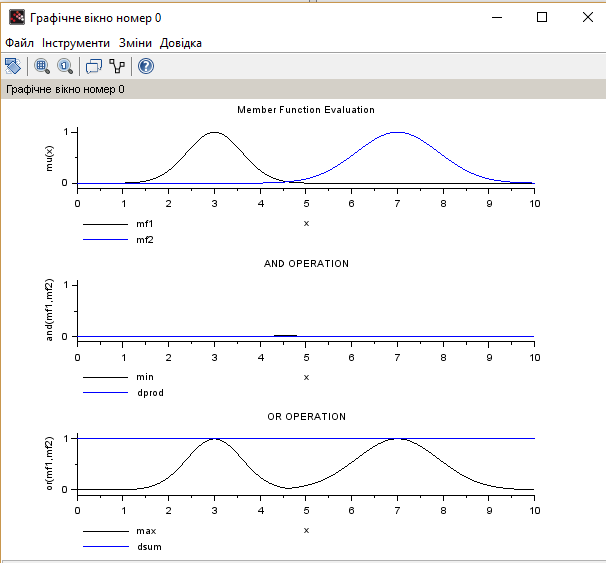Screen dimensions: 606x563
Task: Open the GED figure properties icon
Action: pyautogui.click(x=117, y=66)
